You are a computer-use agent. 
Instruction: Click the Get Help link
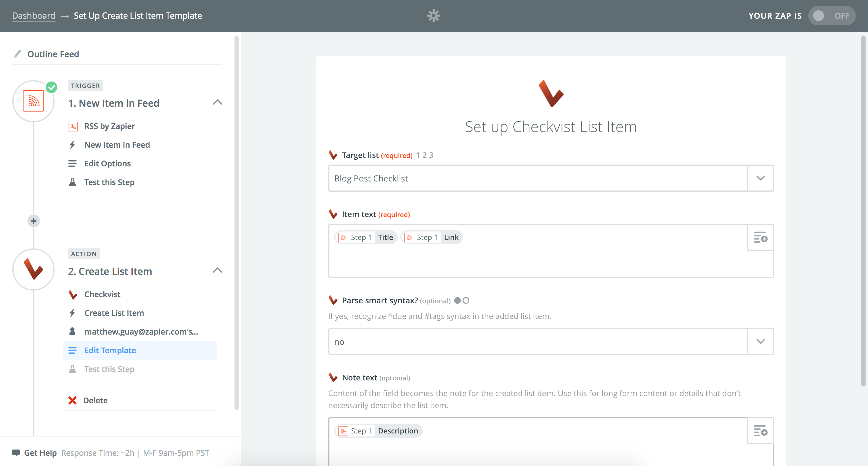(40, 453)
